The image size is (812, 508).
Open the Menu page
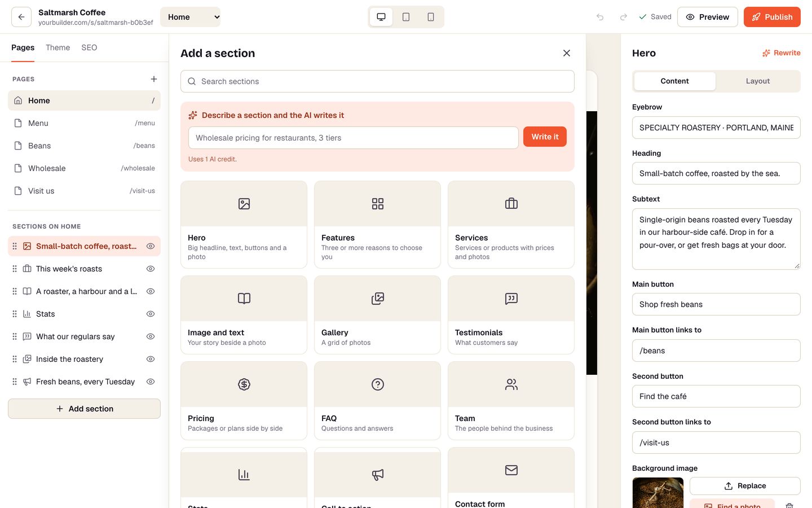click(84, 123)
